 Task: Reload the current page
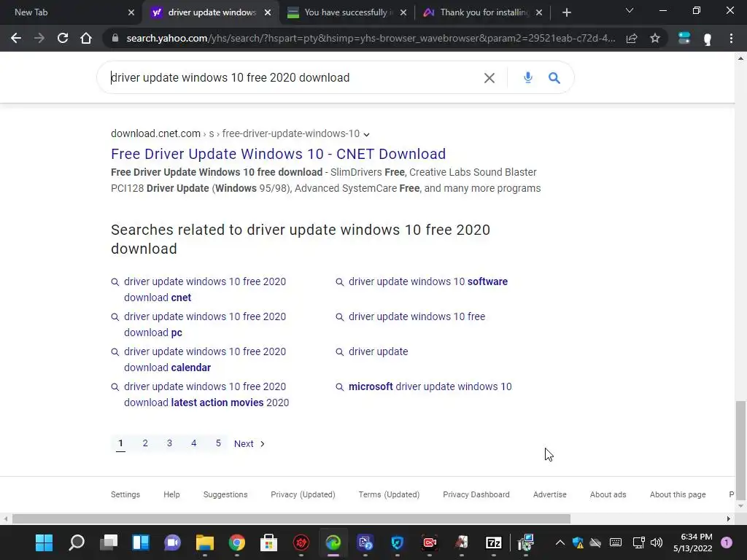(x=63, y=38)
